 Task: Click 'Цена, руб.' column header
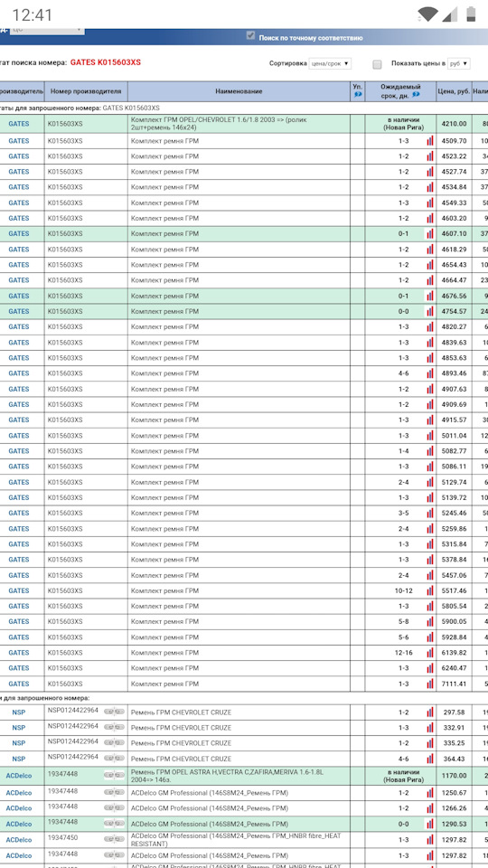(453, 91)
